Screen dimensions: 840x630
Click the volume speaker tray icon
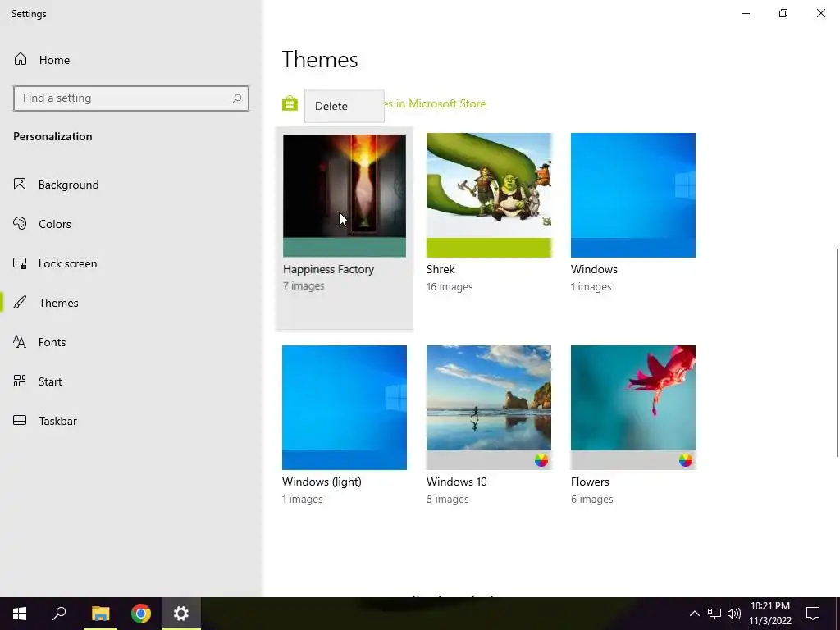click(734, 614)
